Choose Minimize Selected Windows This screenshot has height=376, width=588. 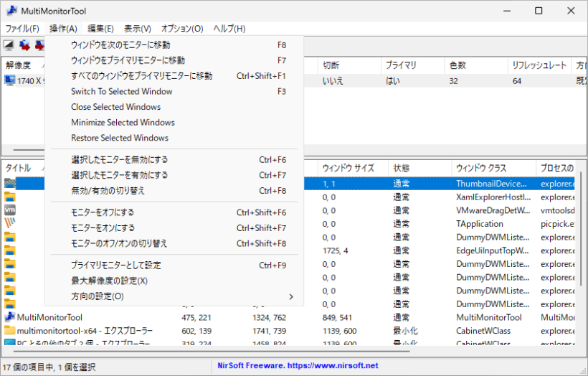174,122
